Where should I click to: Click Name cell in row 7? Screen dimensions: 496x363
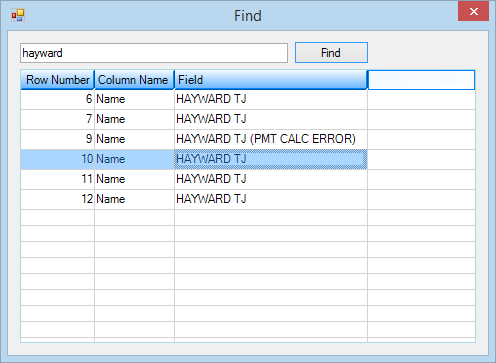(134, 119)
